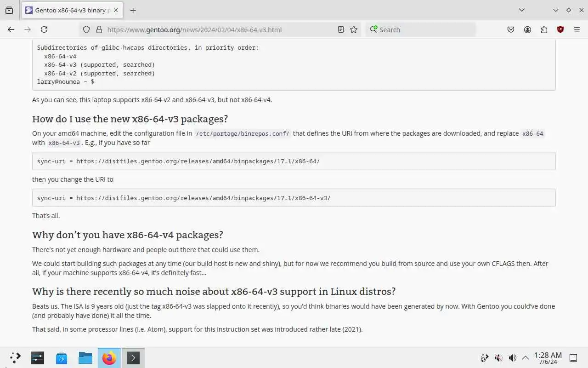Click the 'That's all.' text

[46, 216]
